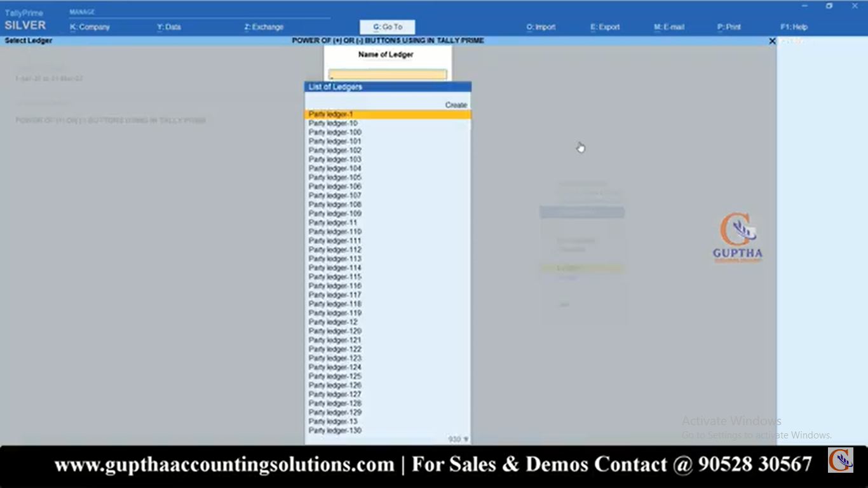This screenshot has width=868, height=488.
Task: Minimize the TallyPrime window
Action: [804, 6]
